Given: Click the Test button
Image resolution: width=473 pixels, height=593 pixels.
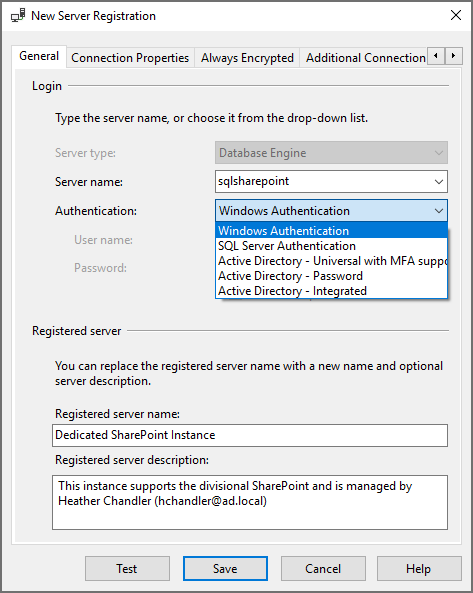Looking at the screenshot, I should click(x=127, y=568).
